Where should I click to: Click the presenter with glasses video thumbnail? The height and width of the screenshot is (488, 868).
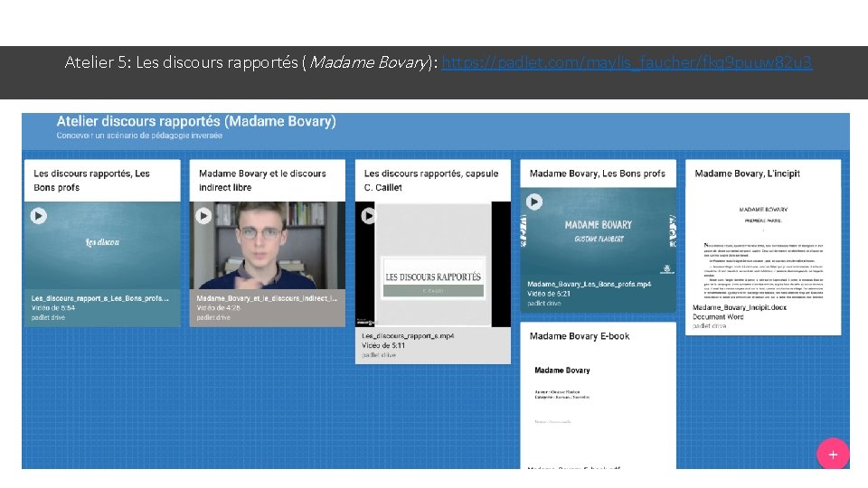coord(268,245)
